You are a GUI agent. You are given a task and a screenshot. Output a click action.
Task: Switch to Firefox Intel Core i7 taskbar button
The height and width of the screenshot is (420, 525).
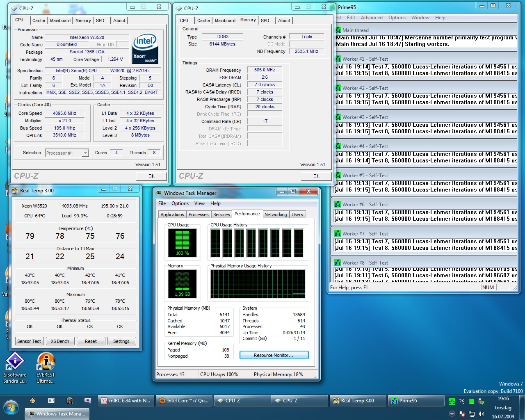(x=184, y=401)
